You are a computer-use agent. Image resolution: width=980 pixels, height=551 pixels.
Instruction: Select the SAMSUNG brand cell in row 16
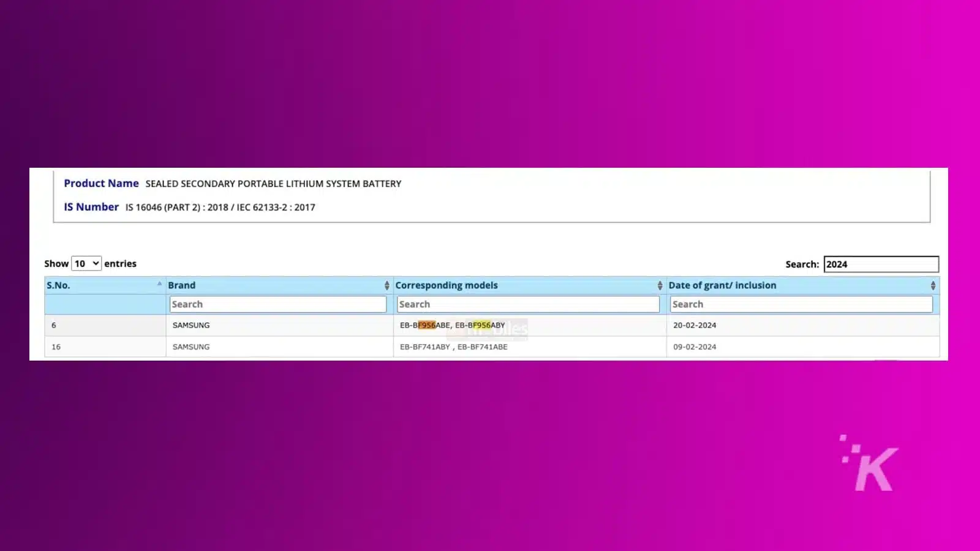[x=191, y=347]
